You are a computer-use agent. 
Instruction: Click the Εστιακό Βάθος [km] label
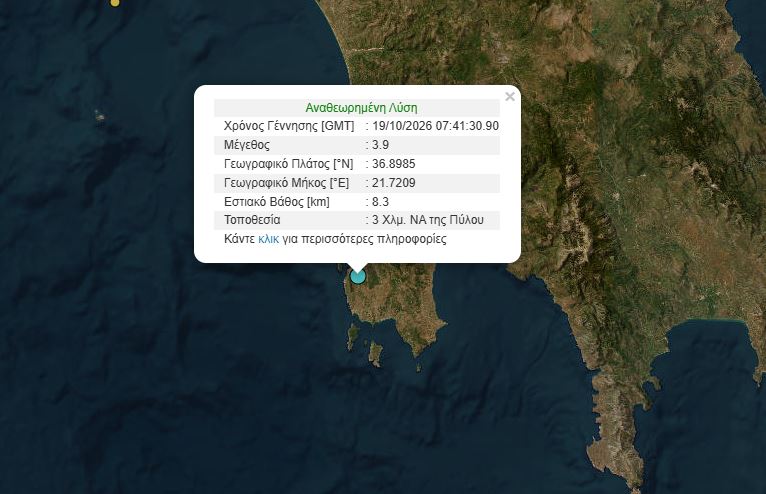point(277,202)
